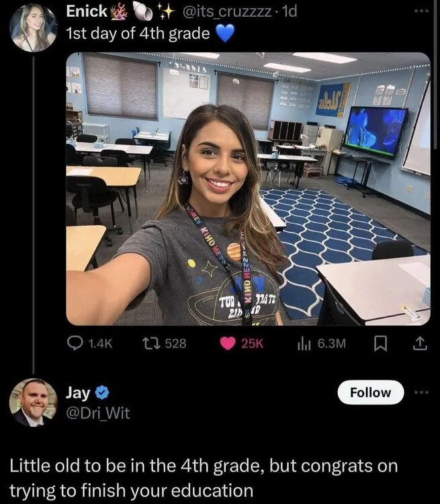
Task: Share the tweet via the share icon
Action: (420, 343)
